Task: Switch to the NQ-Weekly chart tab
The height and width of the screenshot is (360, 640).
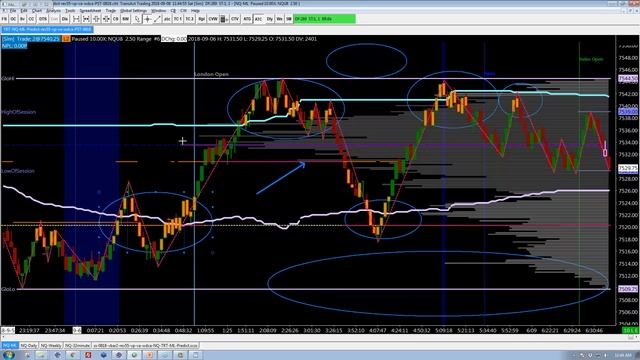Action: [51, 346]
